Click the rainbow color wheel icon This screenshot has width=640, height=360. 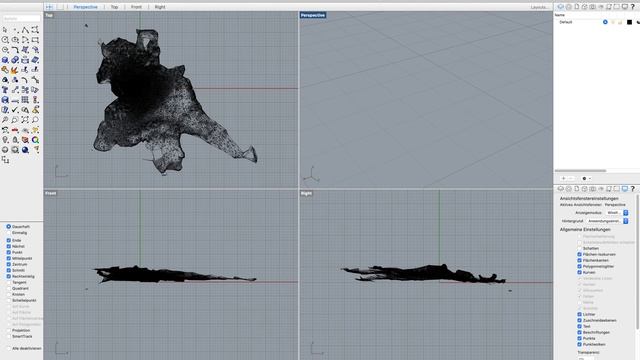point(36,140)
